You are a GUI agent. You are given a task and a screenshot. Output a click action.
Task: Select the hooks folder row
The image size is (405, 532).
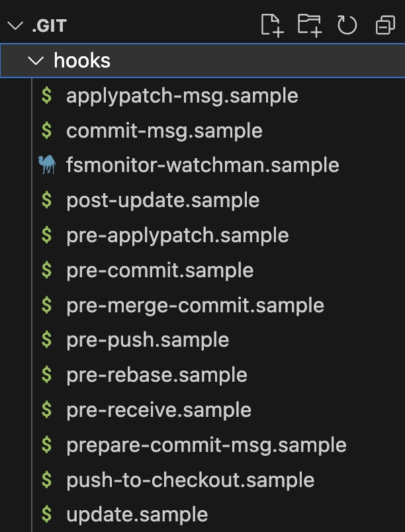coord(202,61)
